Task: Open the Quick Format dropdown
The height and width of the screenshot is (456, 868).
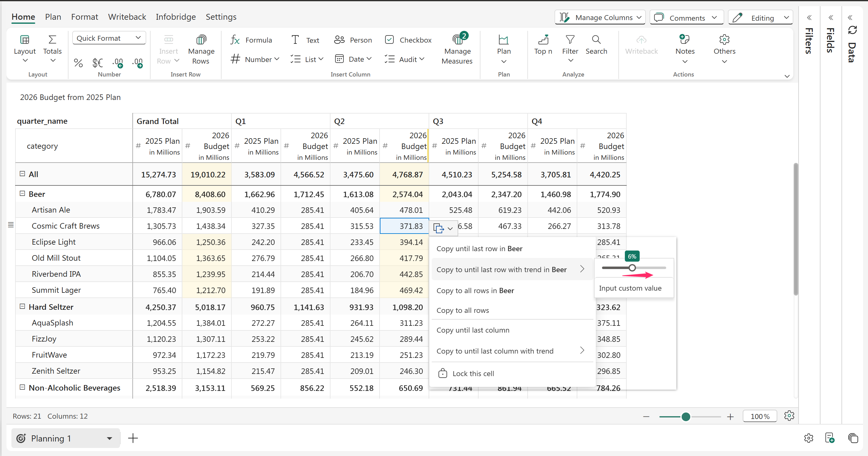Action: [109, 38]
